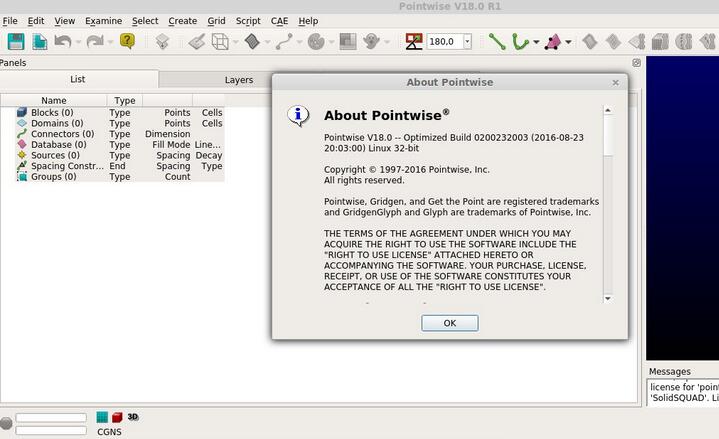
Task: Select the Connectors (0) row
Action: click(120, 134)
